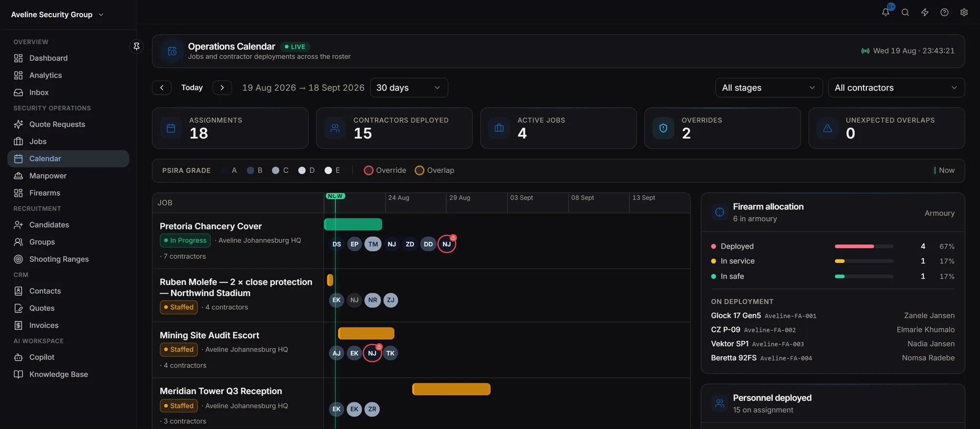
Task: Open the help question mark icon
Action: tap(944, 13)
